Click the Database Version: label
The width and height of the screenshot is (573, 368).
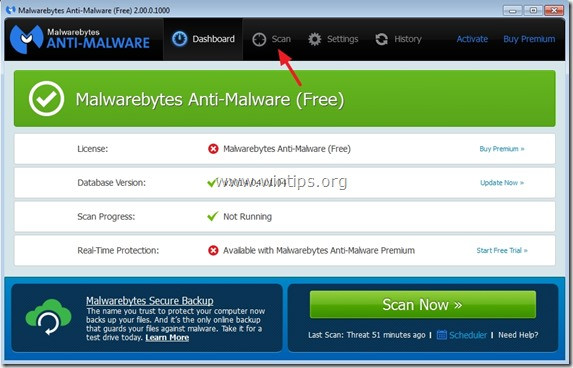pyautogui.click(x=111, y=182)
